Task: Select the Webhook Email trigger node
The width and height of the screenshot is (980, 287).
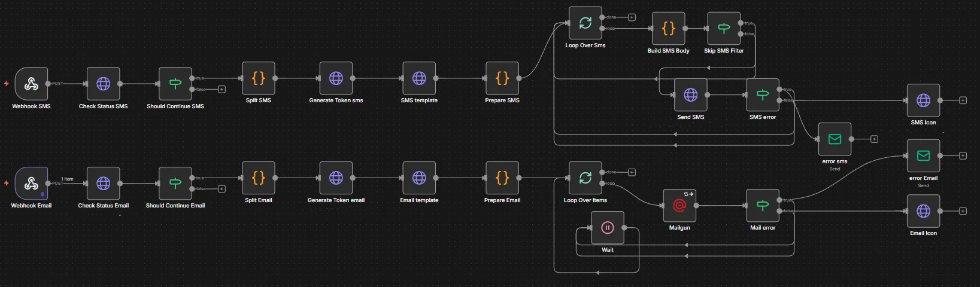Action: pos(31,183)
